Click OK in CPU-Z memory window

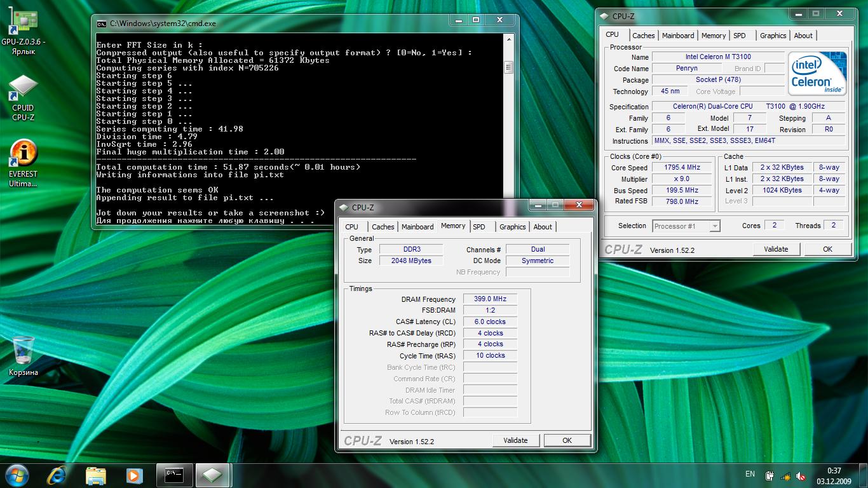coord(567,440)
